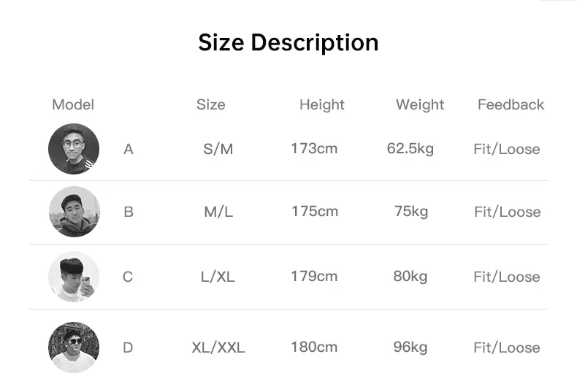Select the S/M size cell

tap(218, 149)
